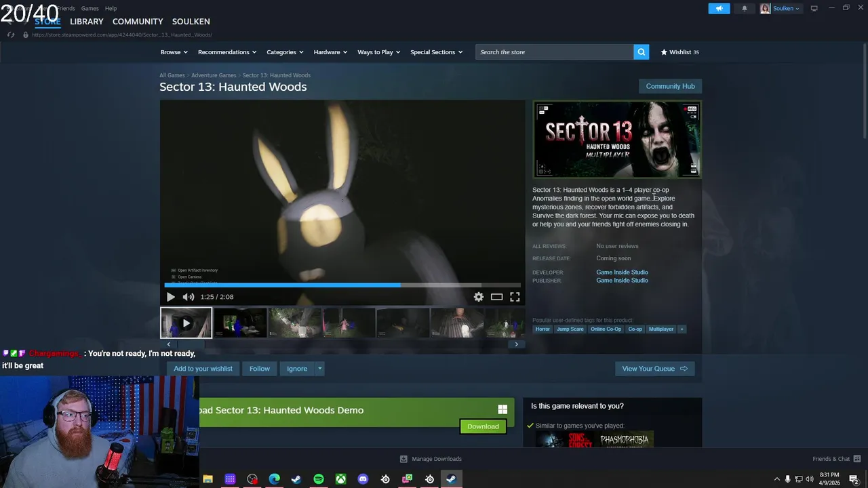This screenshot has height=488, width=868.
Task: Click the Ignore button
Action: 297,369
